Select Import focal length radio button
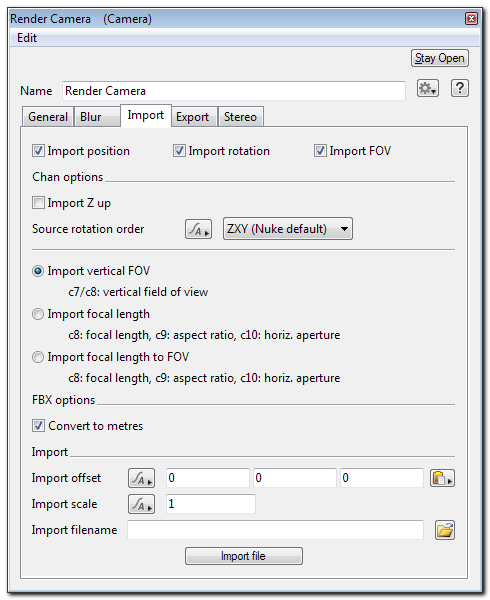This screenshot has width=490, height=600. tap(38, 314)
